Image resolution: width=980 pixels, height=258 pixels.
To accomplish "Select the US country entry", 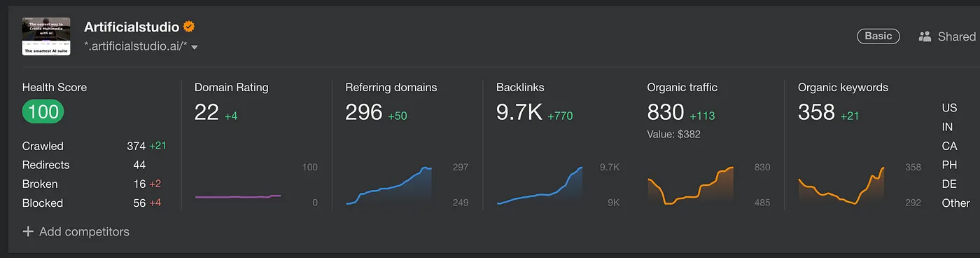I will pos(949,108).
